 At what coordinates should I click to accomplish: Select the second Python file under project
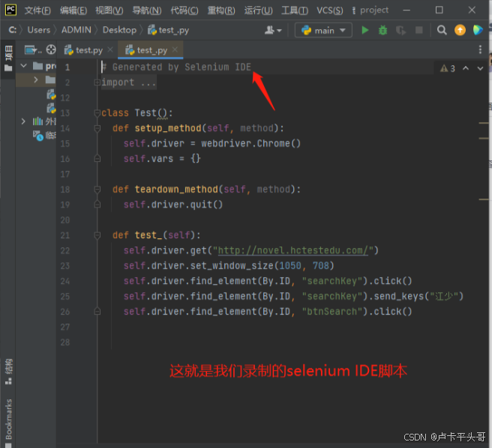[x=51, y=108]
